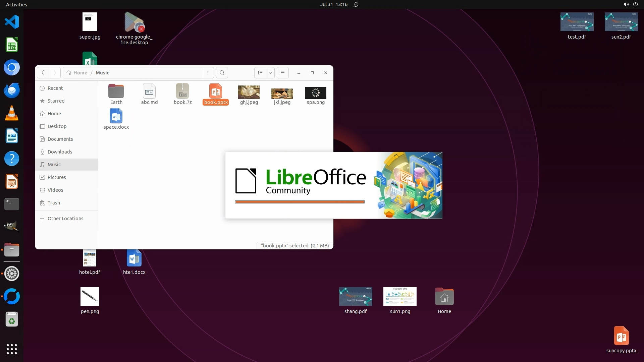Go back with the previous-folder arrow
Viewport: 644px width, 362px height.
pyautogui.click(x=43, y=73)
